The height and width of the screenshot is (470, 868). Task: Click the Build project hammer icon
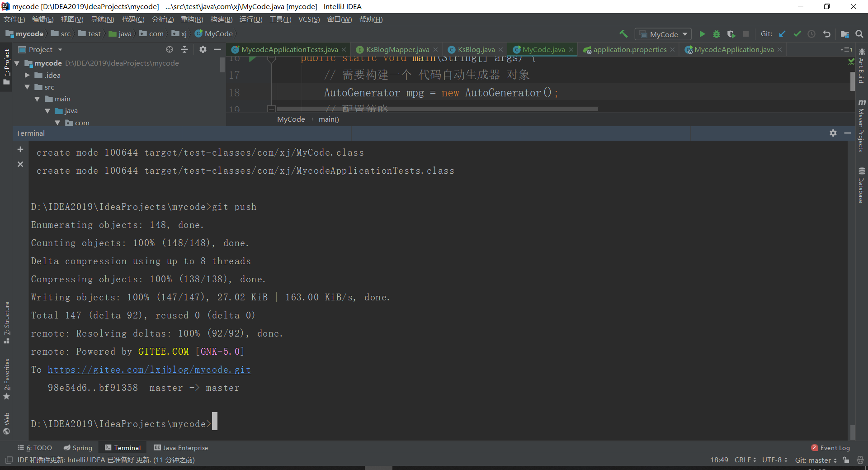(623, 34)
